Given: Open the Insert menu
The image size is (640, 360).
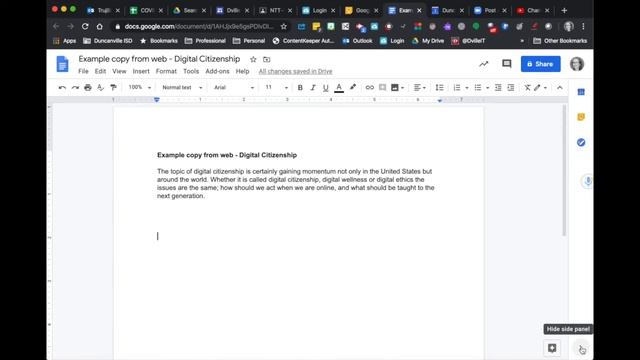Looking at the screenshot, I should pyautogui.click(x=141, y=71).
